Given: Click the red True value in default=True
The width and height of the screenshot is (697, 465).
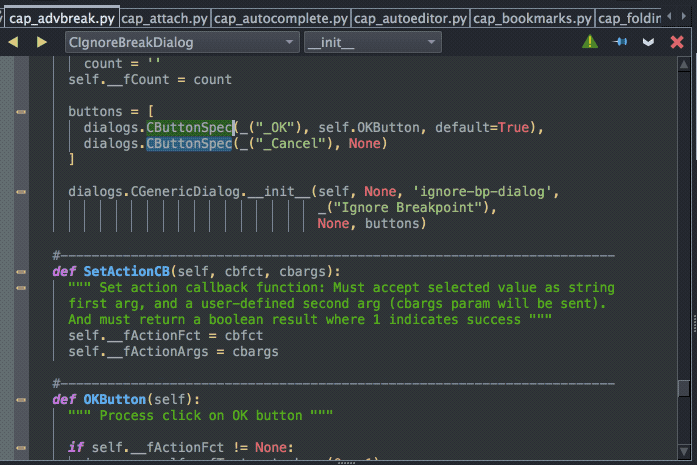Looking at the screenshot, I should (513, 128).
